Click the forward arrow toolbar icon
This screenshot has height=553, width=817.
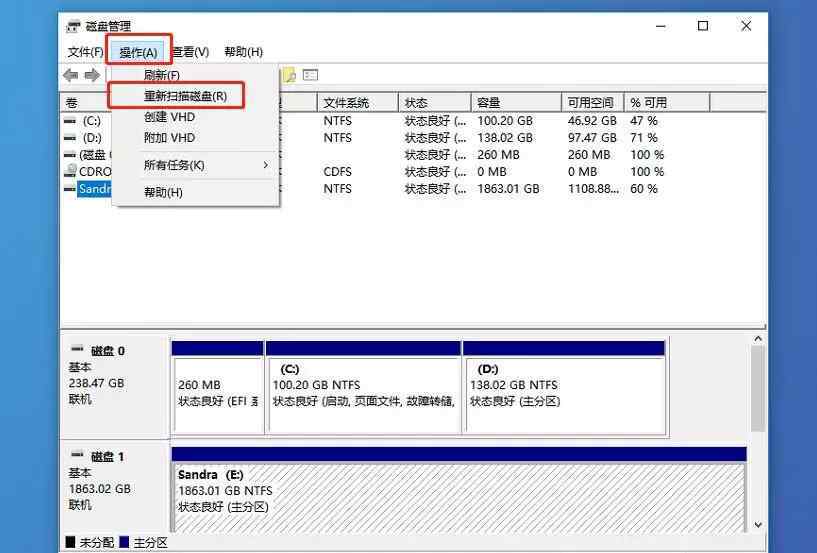[92, 75]
